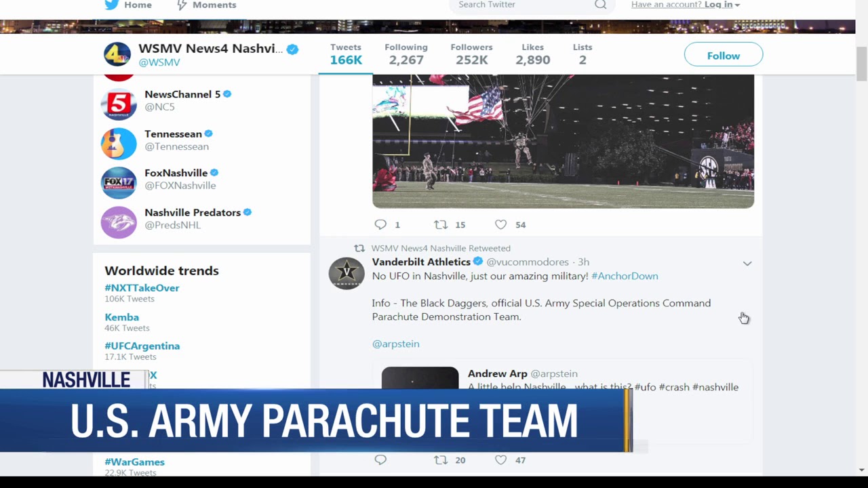Click Vanderbilt Athletics verified badge

pyautogui.click(x=477, y=262)
